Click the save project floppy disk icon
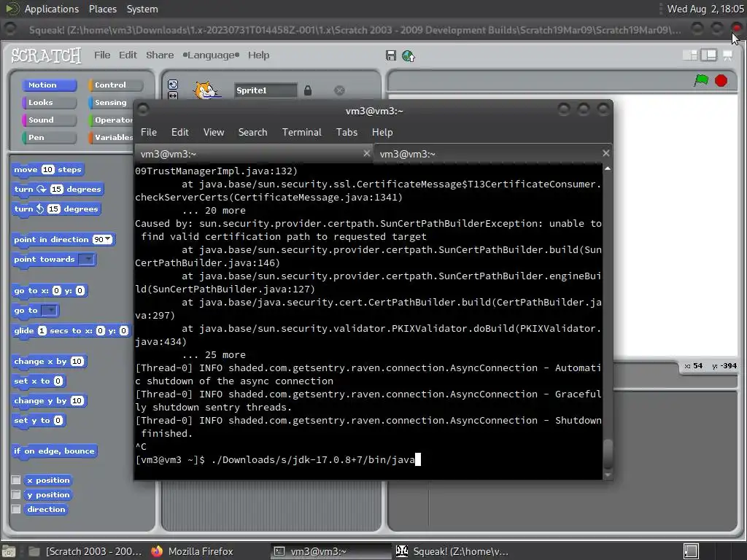 pos(391,55)
